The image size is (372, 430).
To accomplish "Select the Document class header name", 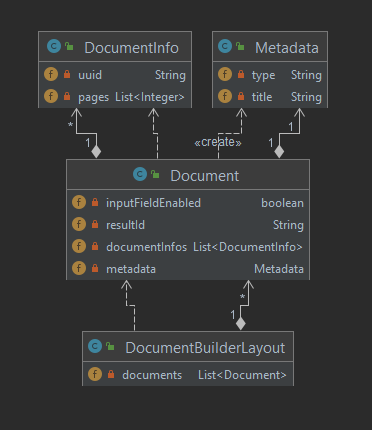I will 205,176.
